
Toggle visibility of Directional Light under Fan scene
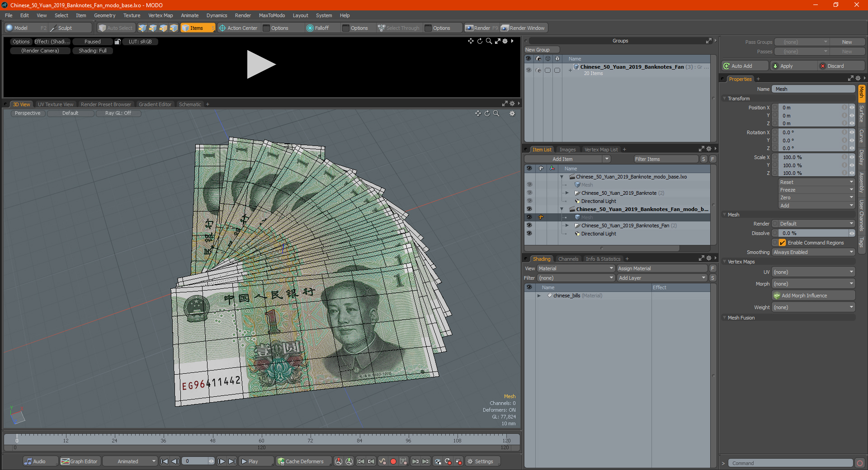point(529,234)
